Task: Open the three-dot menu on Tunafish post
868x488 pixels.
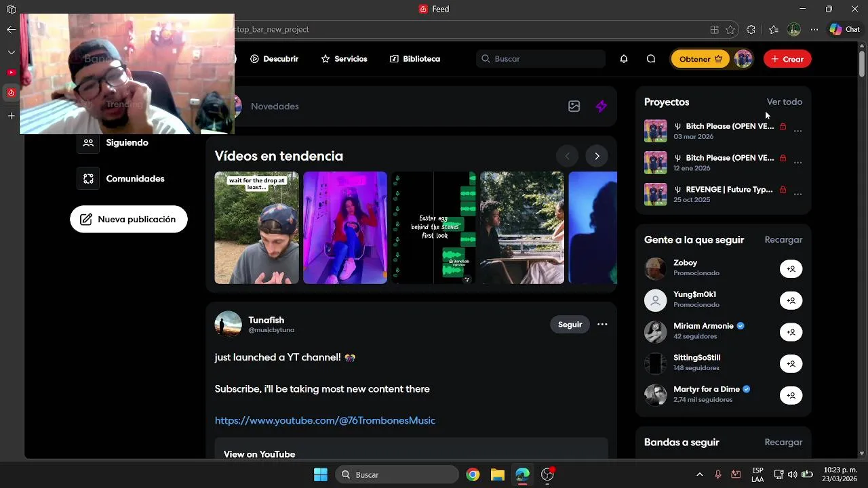Action: click(x=602, y=325)
